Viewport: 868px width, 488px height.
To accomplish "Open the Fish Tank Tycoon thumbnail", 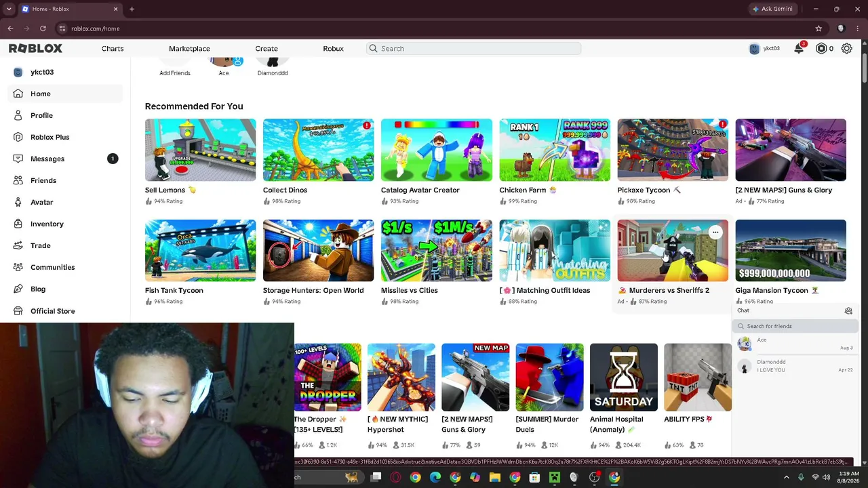I will (x=200, y=250).
